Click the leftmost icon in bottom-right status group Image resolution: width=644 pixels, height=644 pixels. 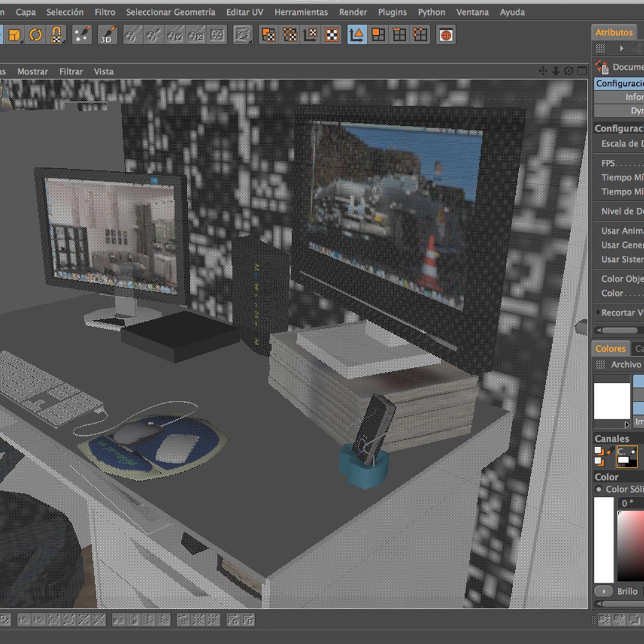tap(603, 619)
